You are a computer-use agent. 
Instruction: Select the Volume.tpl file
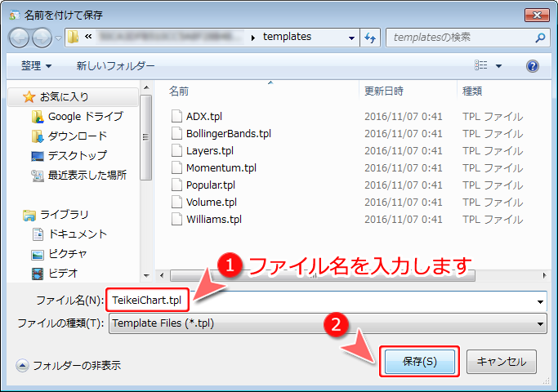[212, 202]
